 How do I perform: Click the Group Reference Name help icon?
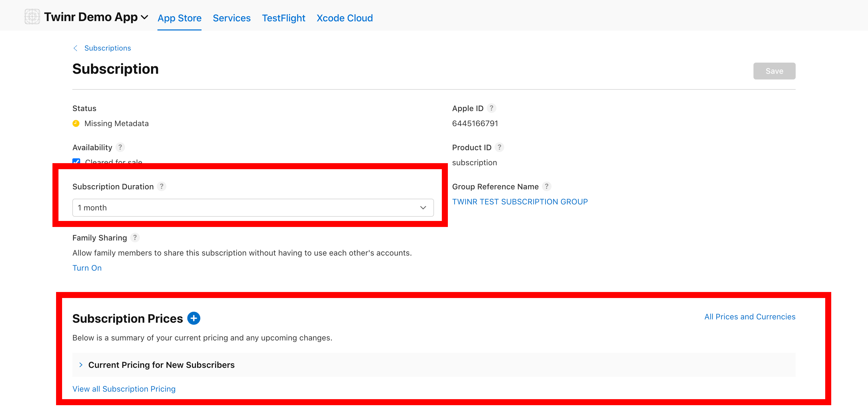coord(546,186)
